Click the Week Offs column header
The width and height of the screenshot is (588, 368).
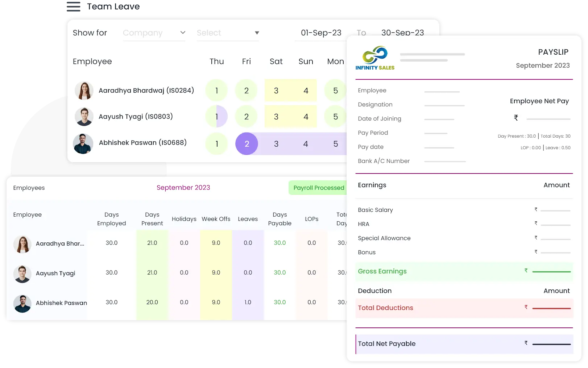tap(216, 219)
